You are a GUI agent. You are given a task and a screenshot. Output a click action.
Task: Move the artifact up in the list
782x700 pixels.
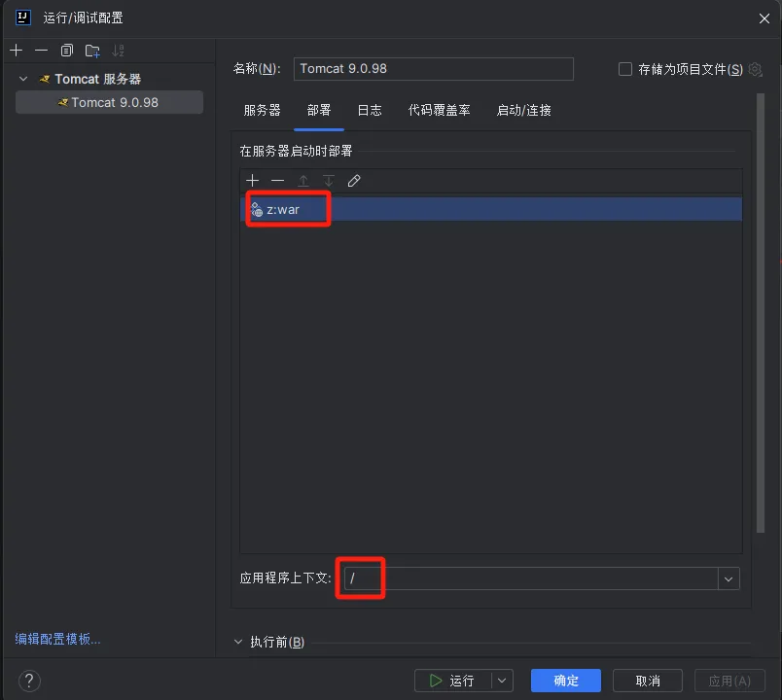(303, 180)
